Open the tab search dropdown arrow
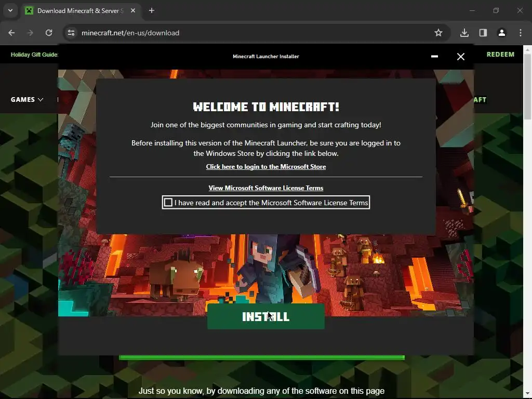Viewport: 532px width, 399px height. 10,10
